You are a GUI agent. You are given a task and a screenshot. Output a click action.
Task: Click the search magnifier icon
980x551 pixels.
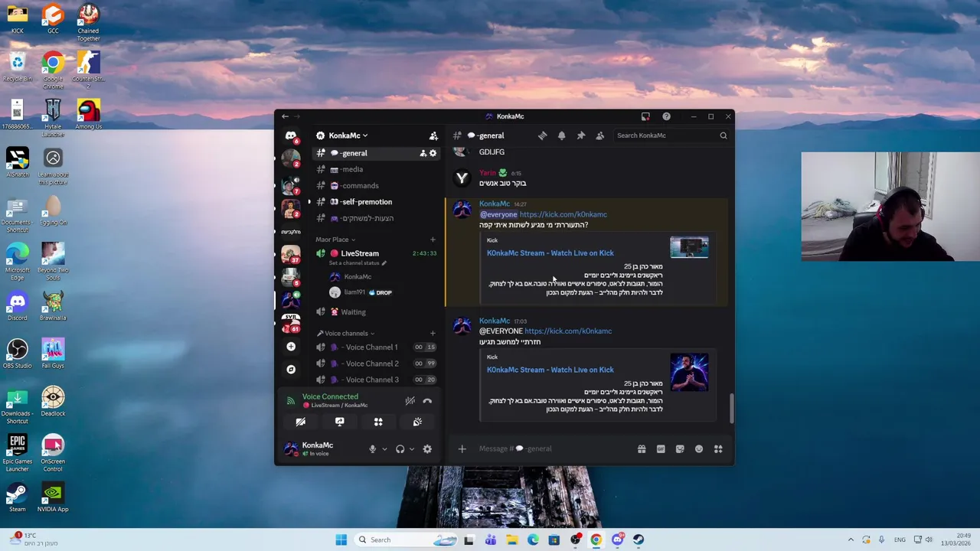(723, 135)
